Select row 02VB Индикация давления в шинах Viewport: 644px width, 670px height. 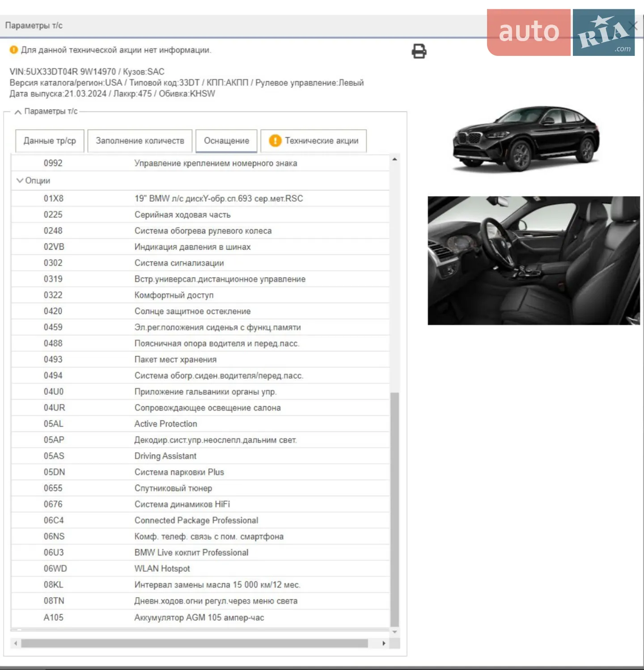[200, 247]
